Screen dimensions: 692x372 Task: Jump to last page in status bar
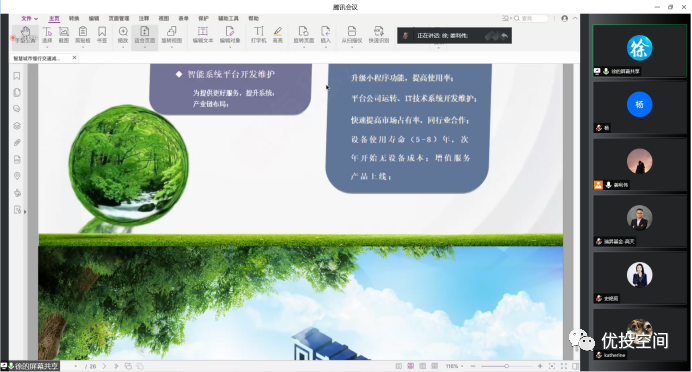click(x=116, y=366)
